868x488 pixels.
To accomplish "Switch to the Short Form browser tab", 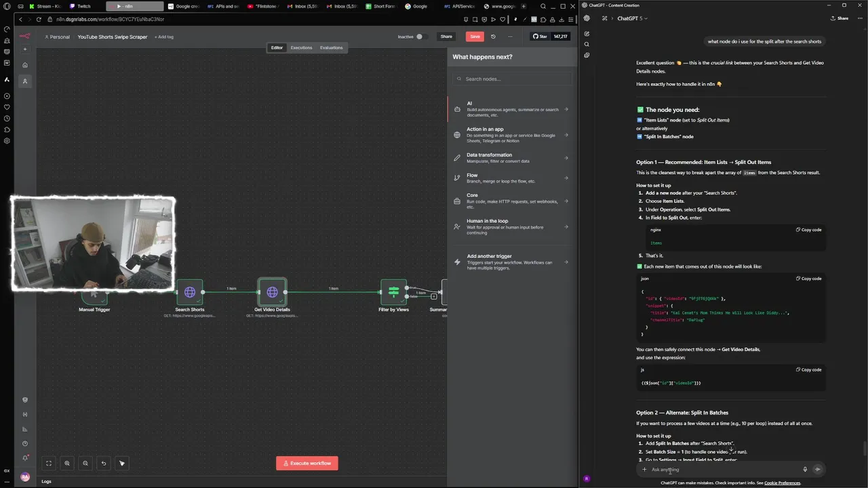I will [381, 6].
